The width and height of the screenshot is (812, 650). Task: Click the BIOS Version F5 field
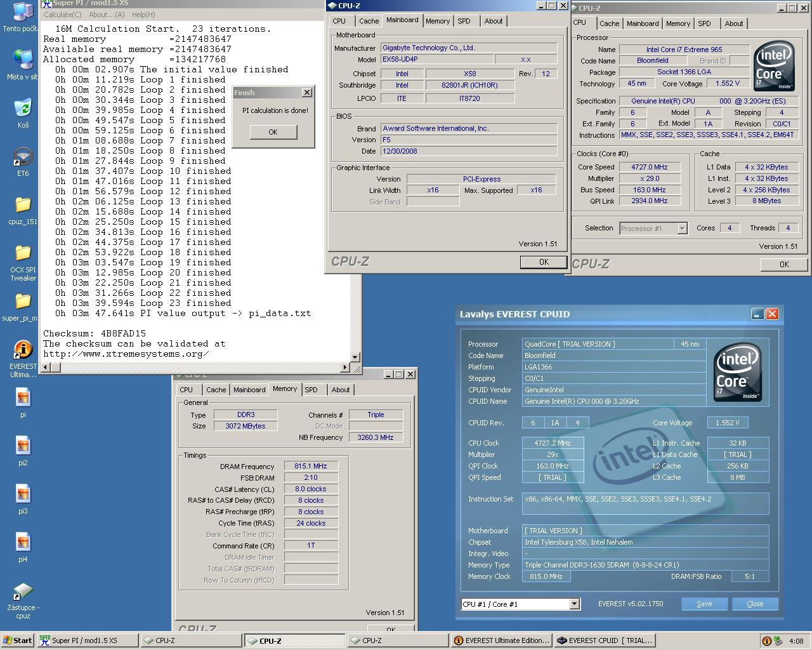click(468, 140)
